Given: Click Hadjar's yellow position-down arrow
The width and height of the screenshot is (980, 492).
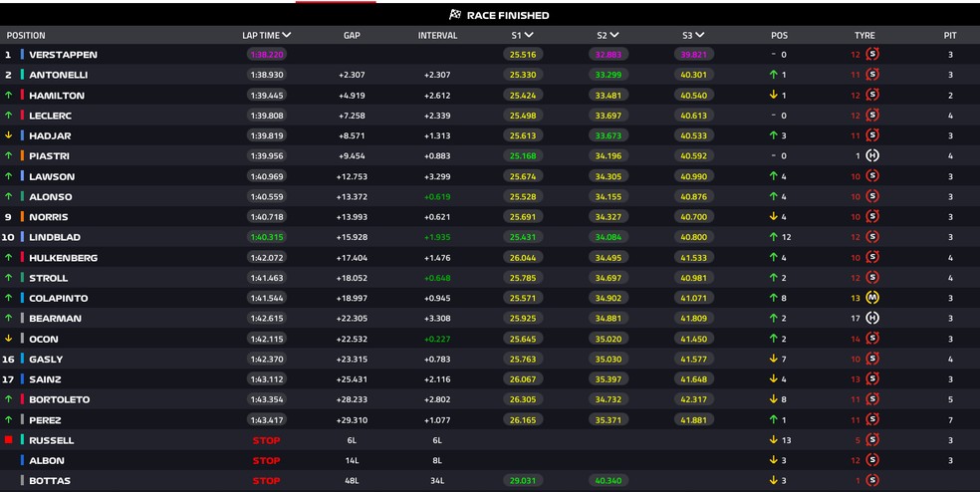Looking at the screenshot, I should (9, 135).
